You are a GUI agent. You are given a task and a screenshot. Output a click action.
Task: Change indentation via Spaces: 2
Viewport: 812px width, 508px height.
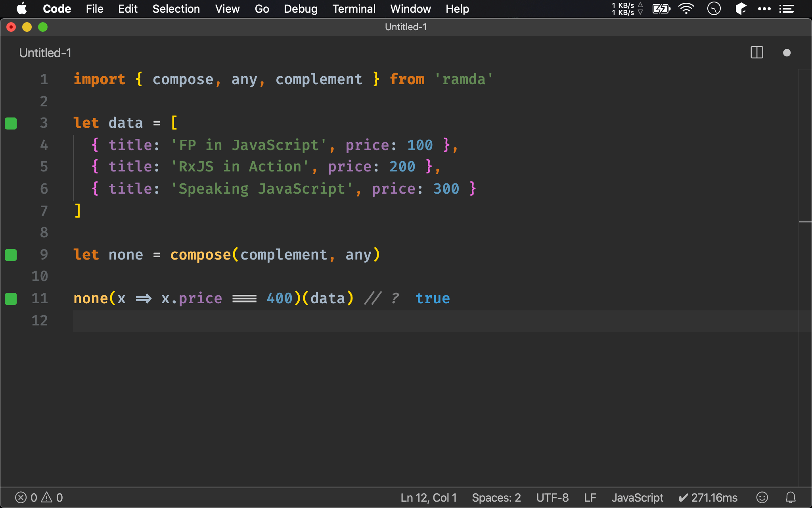tap(496, 497)
